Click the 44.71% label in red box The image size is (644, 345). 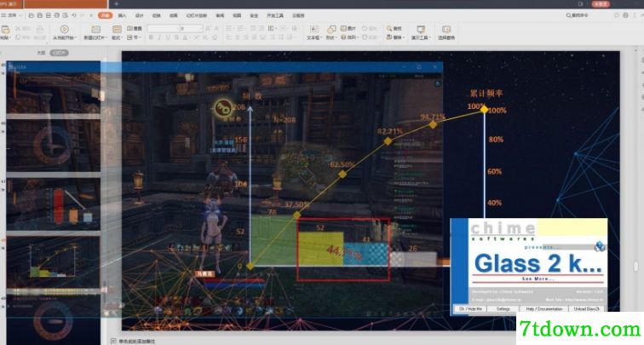(344, 253)
